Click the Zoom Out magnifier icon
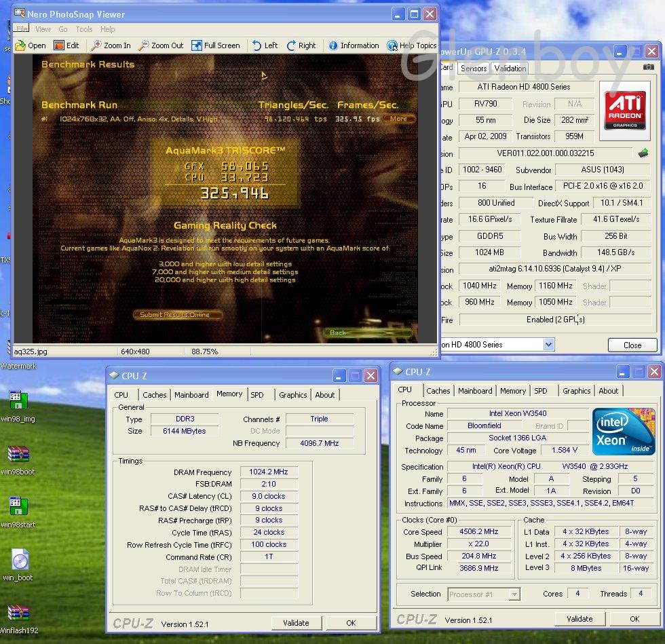This screenshot has height=644, width=665. click(144, 45)
